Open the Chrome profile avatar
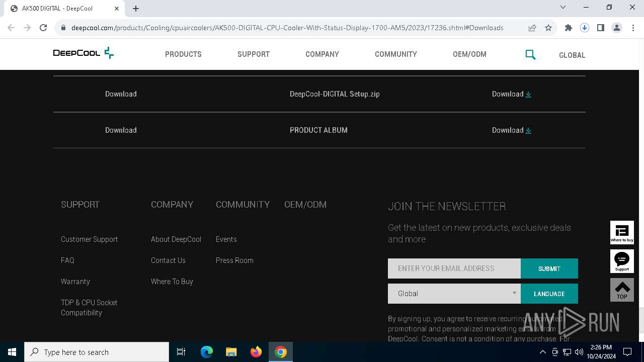This screenshot has height=362, width=644. pos(617,28)
